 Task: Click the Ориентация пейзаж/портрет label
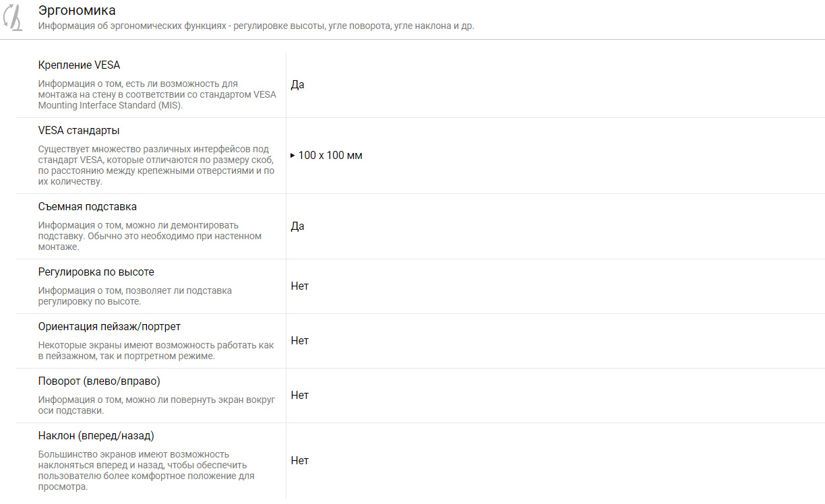coord(109,327)
